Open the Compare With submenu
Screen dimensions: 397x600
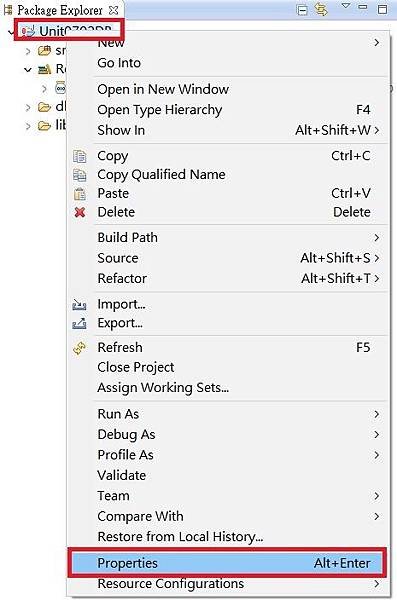pos(228,517)
